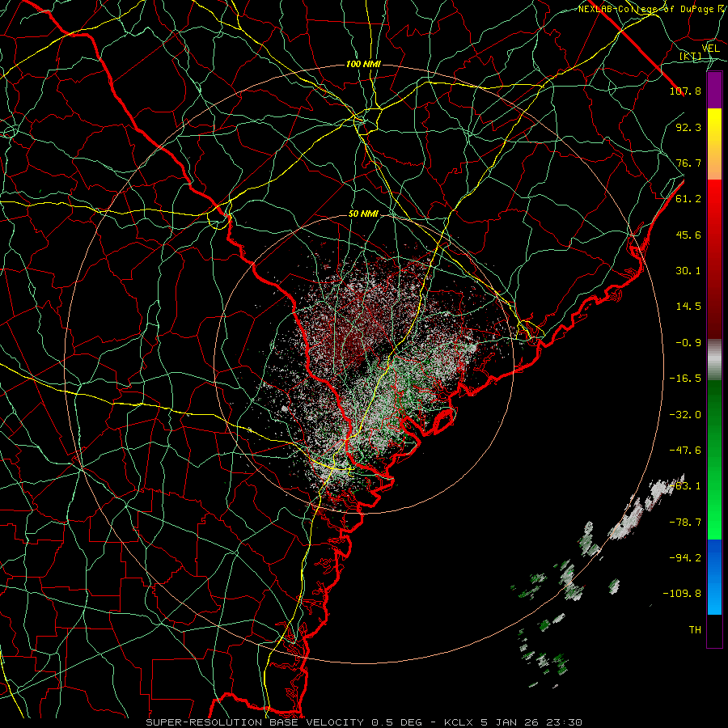Click the green inbound segment of the color bar
The width and height of the screenshot is (728, 728).
(x=714, y=459)
